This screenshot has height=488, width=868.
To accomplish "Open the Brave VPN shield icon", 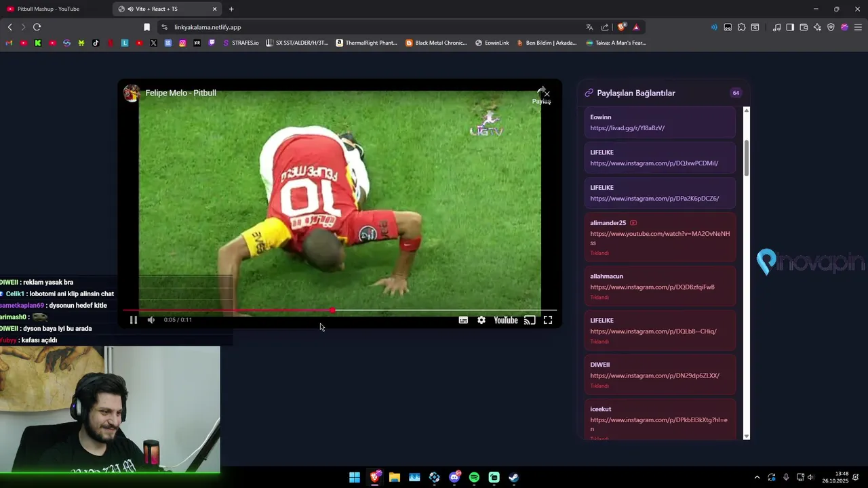I will [831, 27].
